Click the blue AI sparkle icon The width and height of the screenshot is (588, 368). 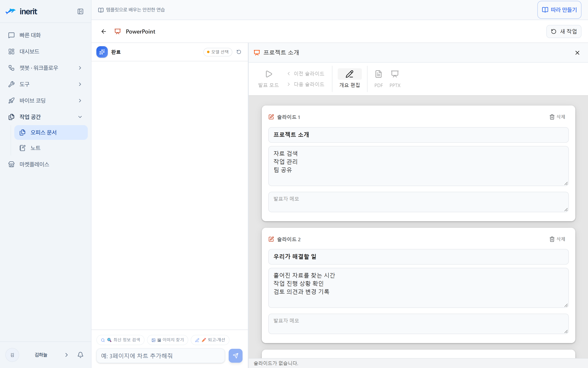[102, 52]
